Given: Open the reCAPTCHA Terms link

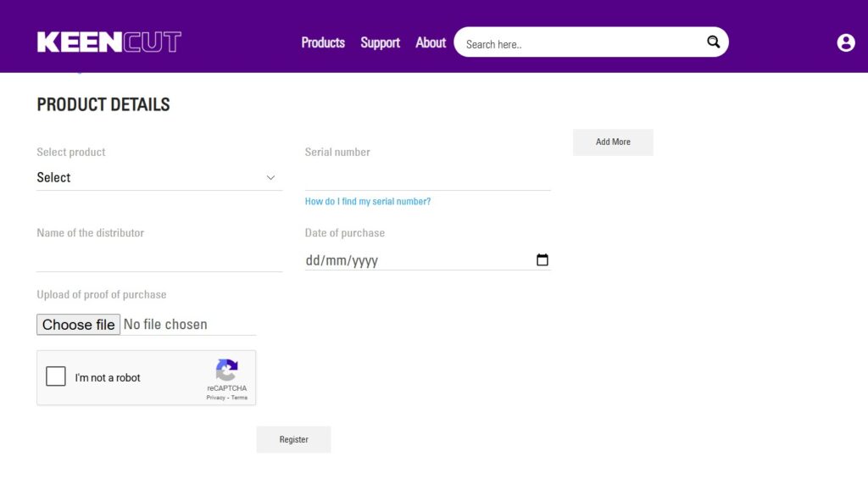Looking at the screenshot, I should 240,398.
